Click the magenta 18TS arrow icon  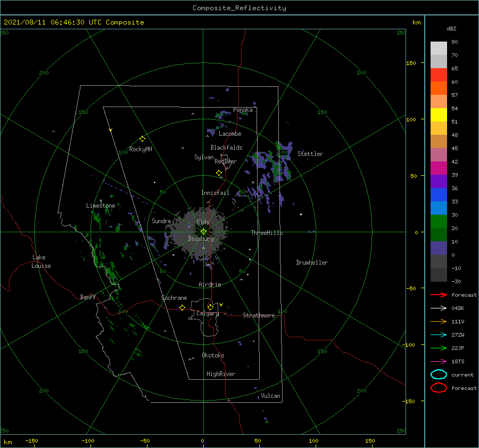tap(439, 362)
